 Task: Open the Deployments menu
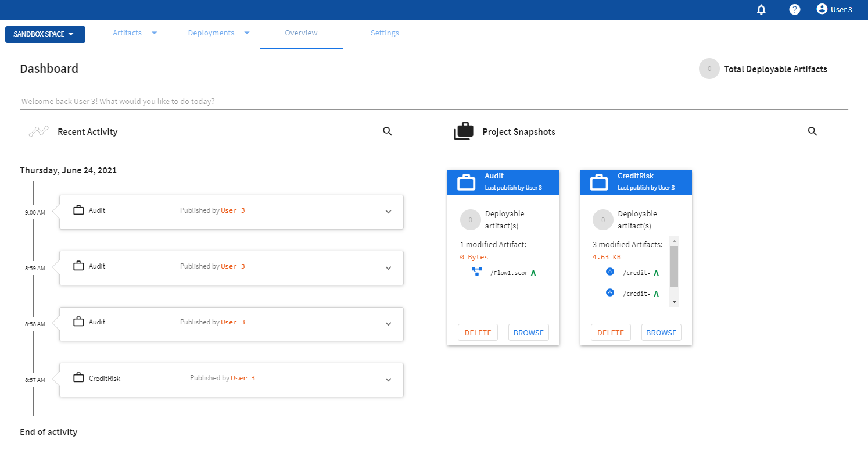(218, 33)
